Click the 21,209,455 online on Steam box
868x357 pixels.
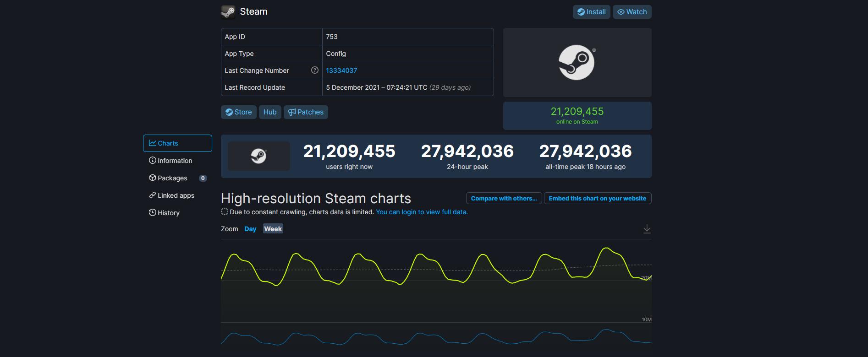577,115
